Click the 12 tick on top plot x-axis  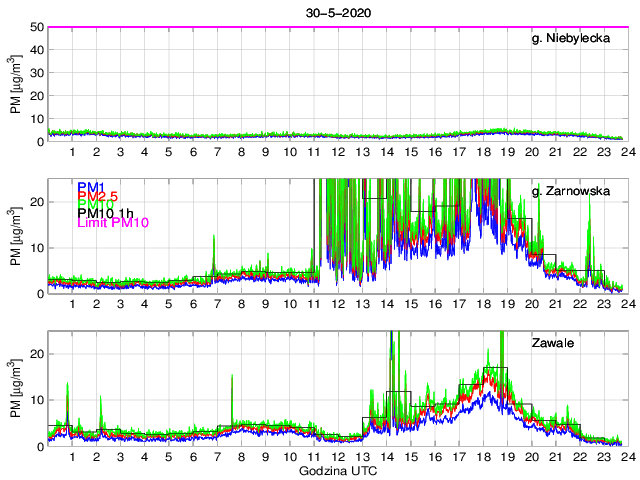tap(337, 152)
